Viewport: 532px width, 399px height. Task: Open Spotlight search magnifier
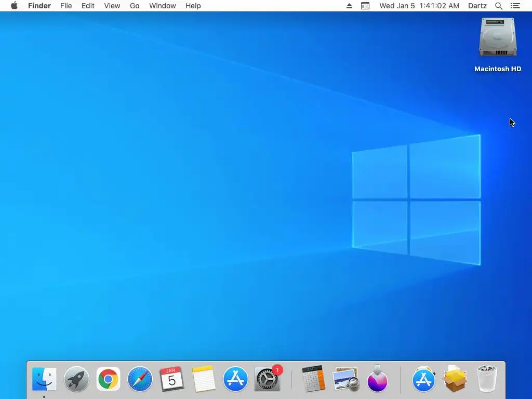[499, 6]
